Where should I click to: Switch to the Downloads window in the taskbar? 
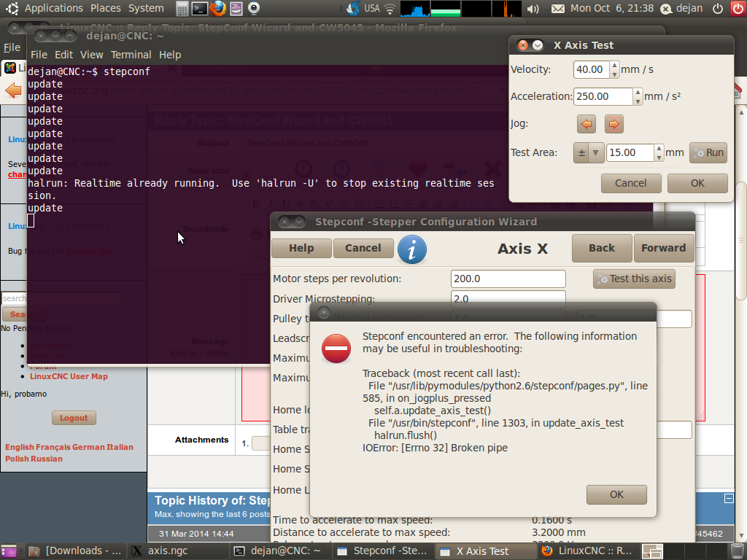click(74, 551)
